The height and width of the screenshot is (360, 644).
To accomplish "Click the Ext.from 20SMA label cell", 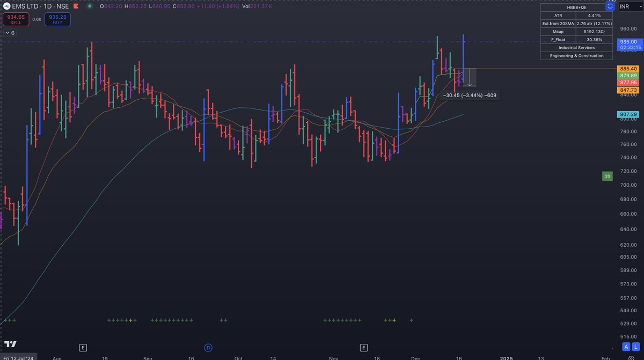I will click(x=558, y=23).
